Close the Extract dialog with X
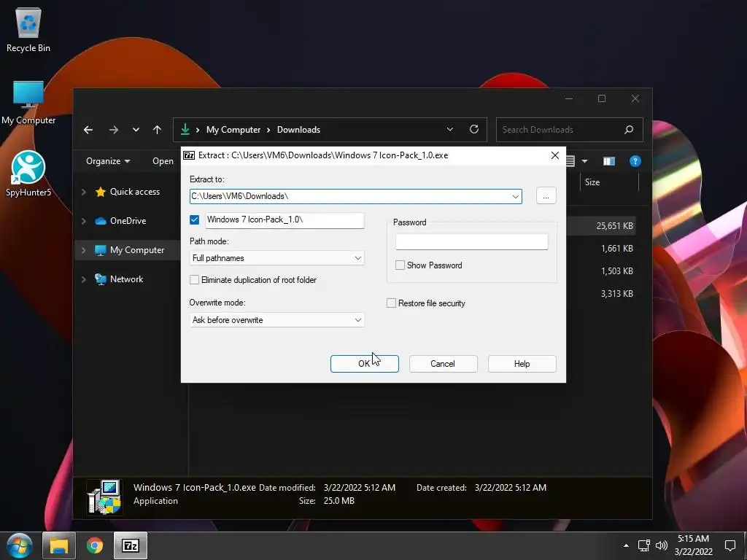The image size is (747, 560). 555,155
